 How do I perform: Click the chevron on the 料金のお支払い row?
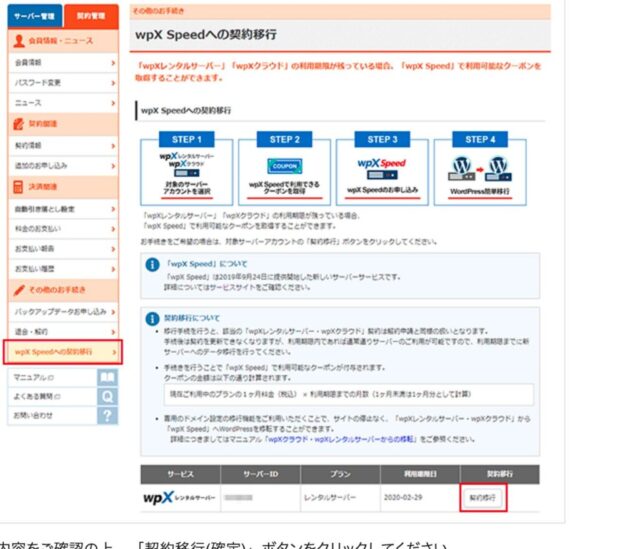coord(113,229)
